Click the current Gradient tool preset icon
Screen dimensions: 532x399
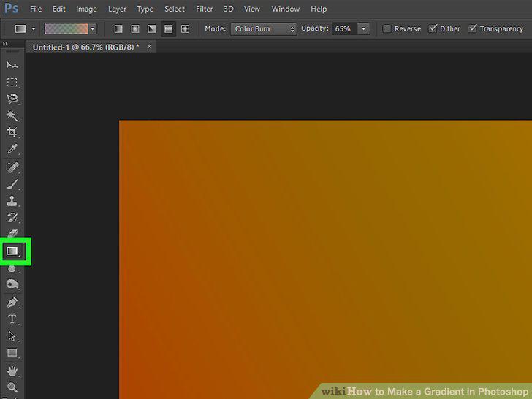click(20, 28)
